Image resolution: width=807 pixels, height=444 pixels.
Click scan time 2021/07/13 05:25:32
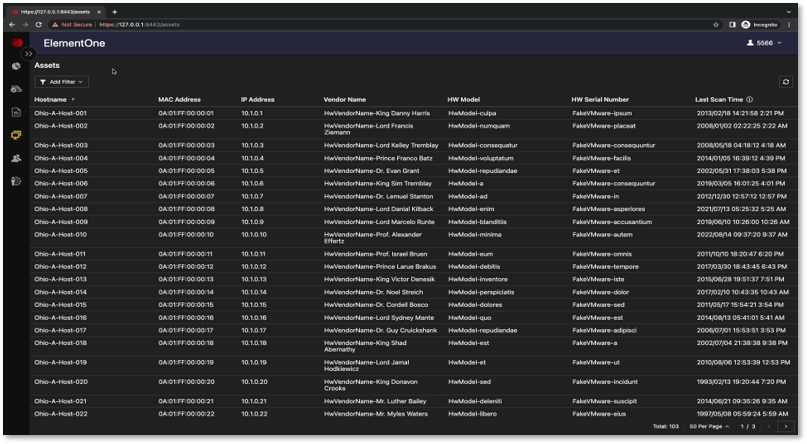point(741,209)
